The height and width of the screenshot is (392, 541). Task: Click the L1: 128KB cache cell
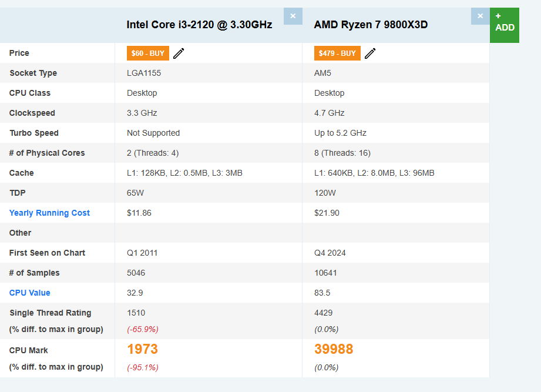(x=184, y=173)
